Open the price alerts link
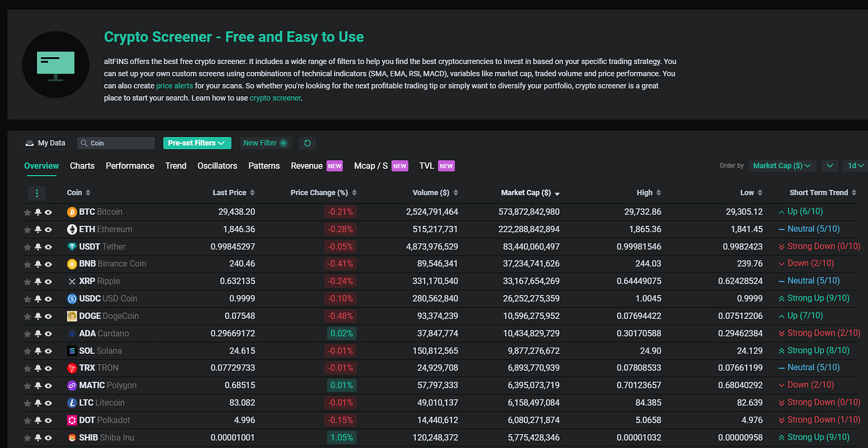Image resolution: width=868 pixels, height=448 pixels. click(175, 86)
